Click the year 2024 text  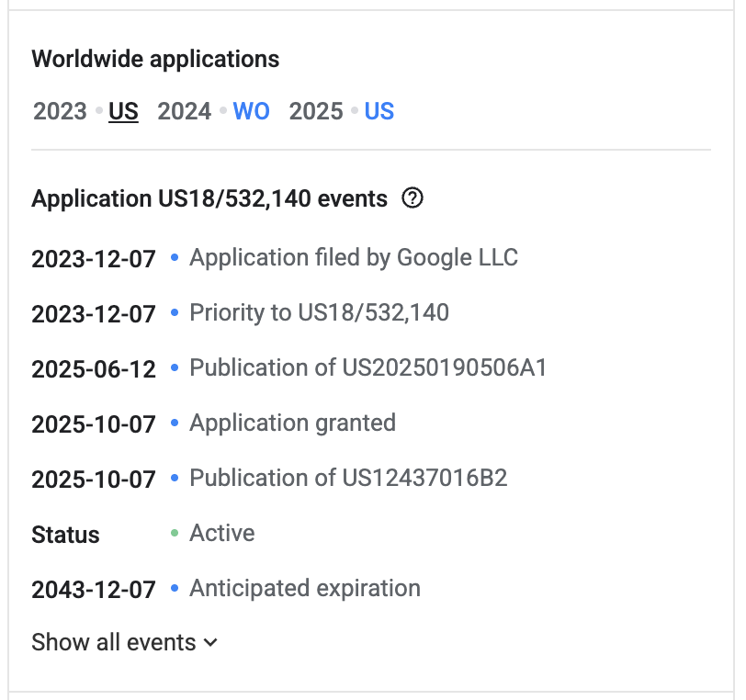pyautogui.click(x=184, y=111)
